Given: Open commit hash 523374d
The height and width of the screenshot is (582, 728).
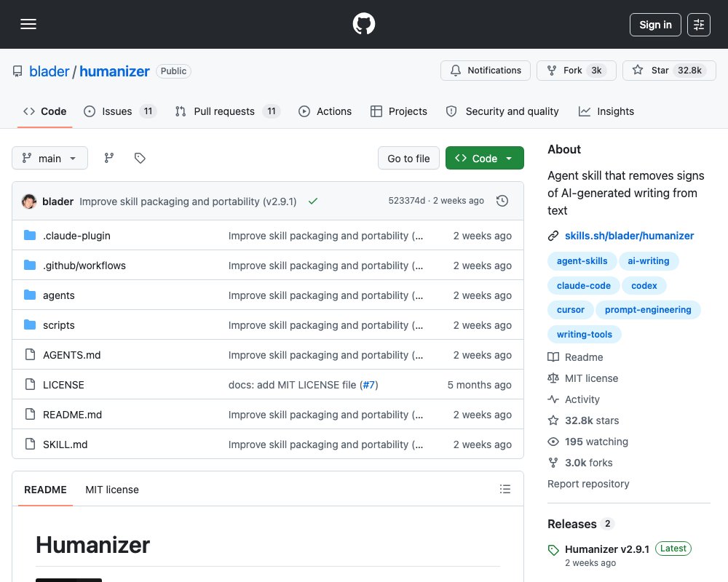Looking at the screenshot, I should 407,201.
